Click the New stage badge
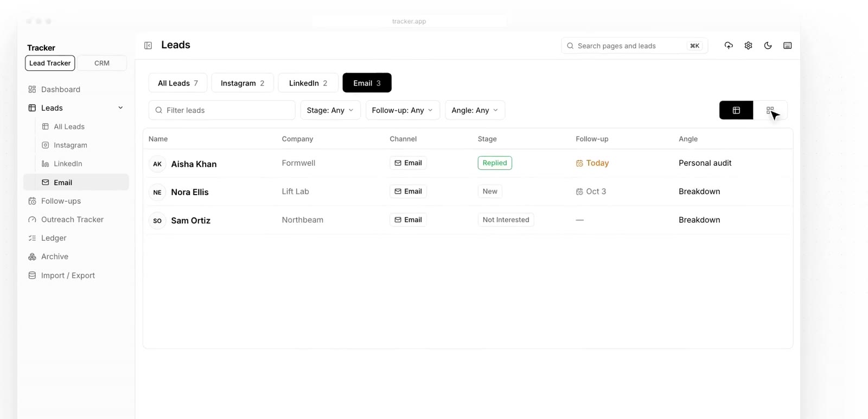The image size is (868, 419). 490,191
